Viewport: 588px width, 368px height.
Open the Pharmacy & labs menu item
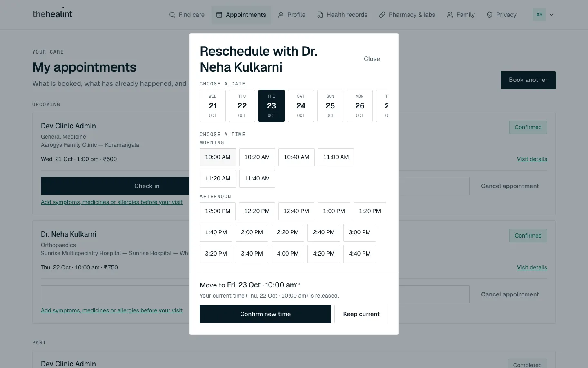(407, 15)
